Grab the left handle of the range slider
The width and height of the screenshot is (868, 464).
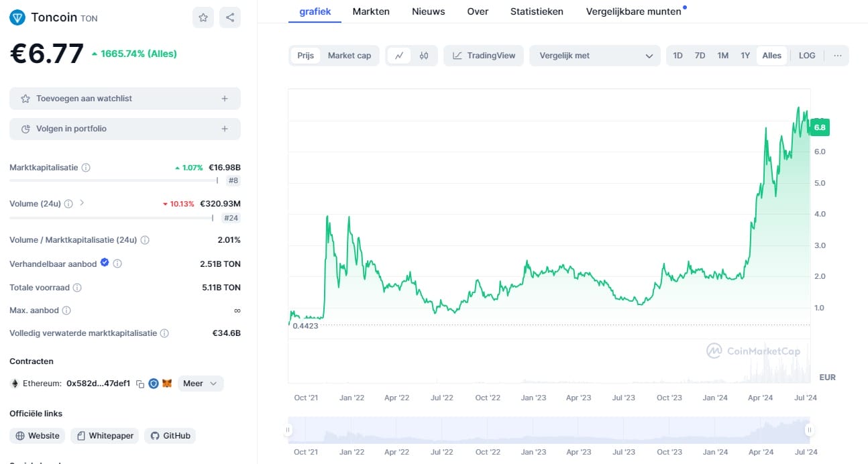coord(288,430)
